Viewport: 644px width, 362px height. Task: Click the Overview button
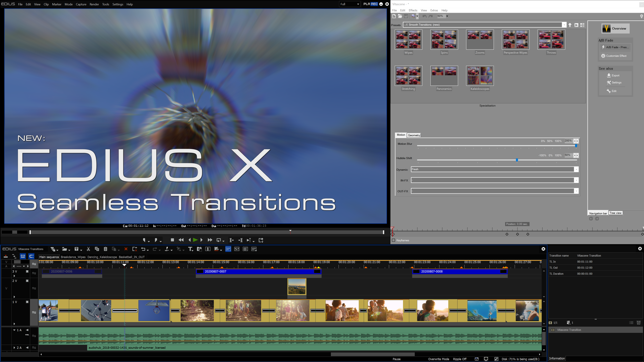tap(615, 28)
